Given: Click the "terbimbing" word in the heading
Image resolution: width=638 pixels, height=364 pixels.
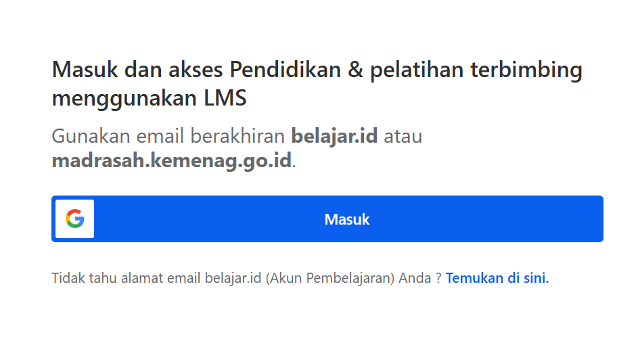Looking at the screenshot, I should tap(526, 70).
